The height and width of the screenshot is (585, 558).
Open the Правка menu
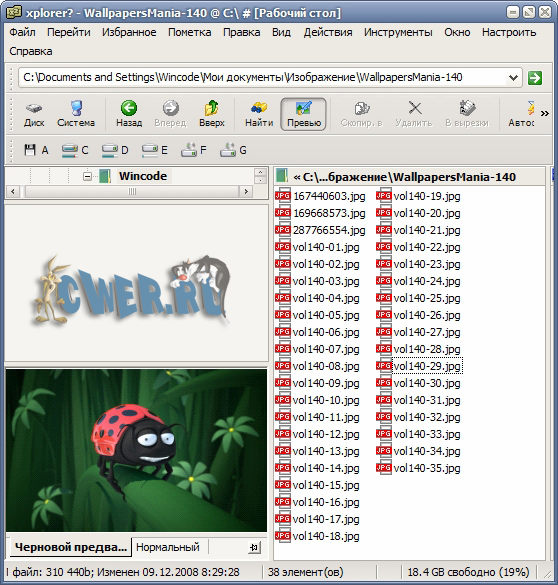point(241,32)
